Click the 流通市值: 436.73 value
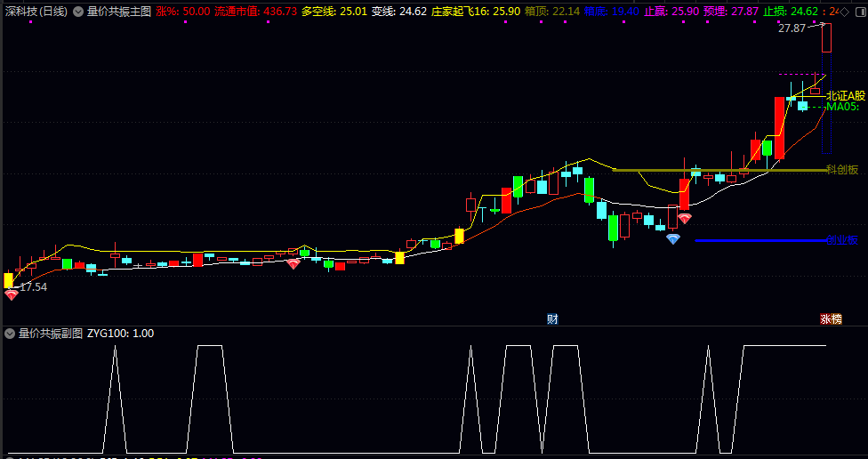The image size is (868, 459). pos(256,12)
